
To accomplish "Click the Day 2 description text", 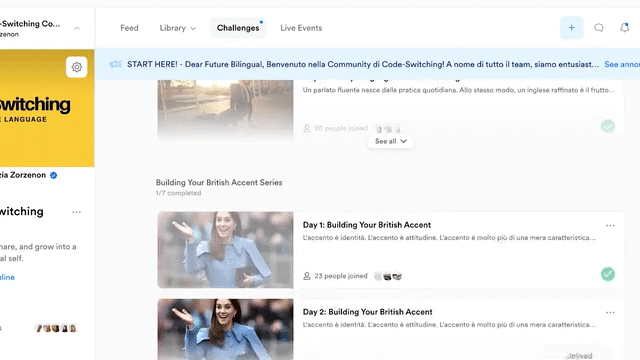I will 449,325.
